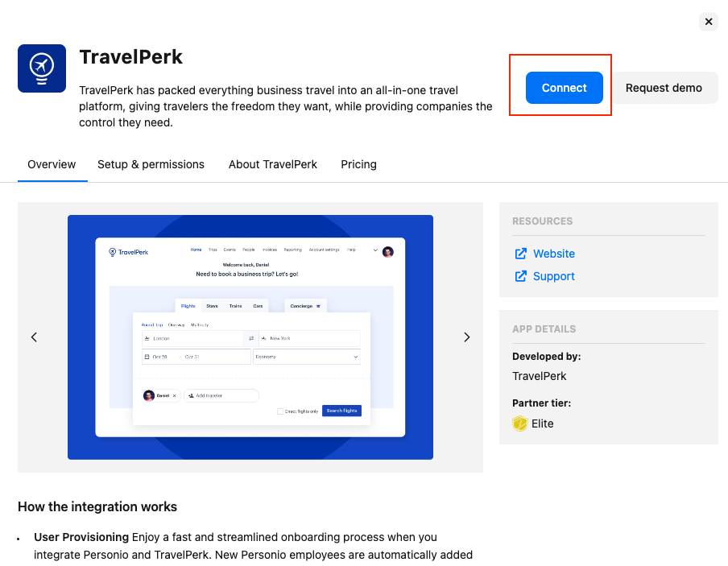This screenshot has height=566, width=728.
Task: Click the 'Elite' tier text
Action: (x=542, y=423)
